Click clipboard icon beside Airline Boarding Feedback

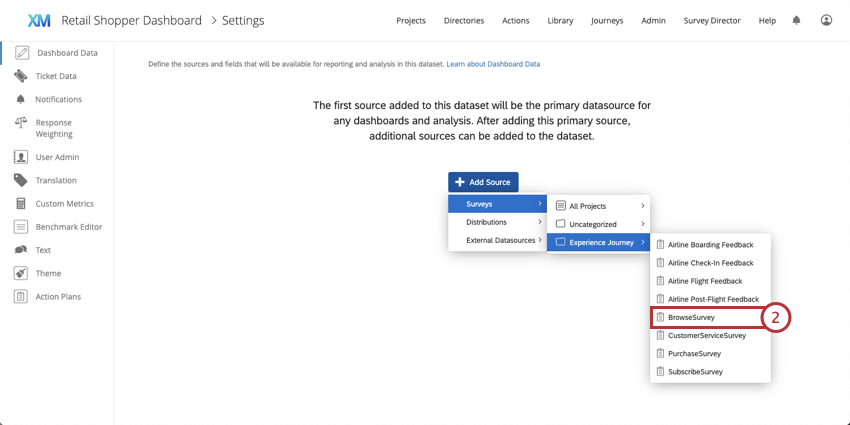click(660, 244)
